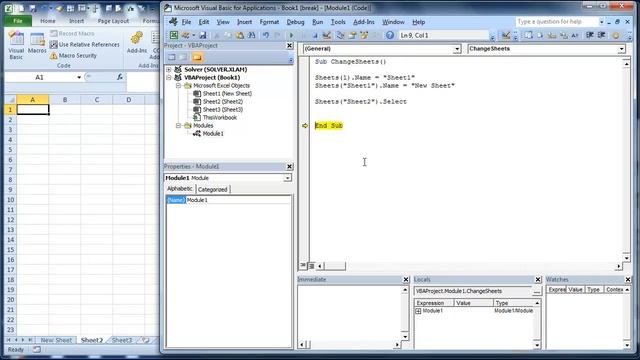This screenshot has height=360, width=640.
Task: Click the Undo arrow in VBA toolbar
Action: click(x=266, y=36)
